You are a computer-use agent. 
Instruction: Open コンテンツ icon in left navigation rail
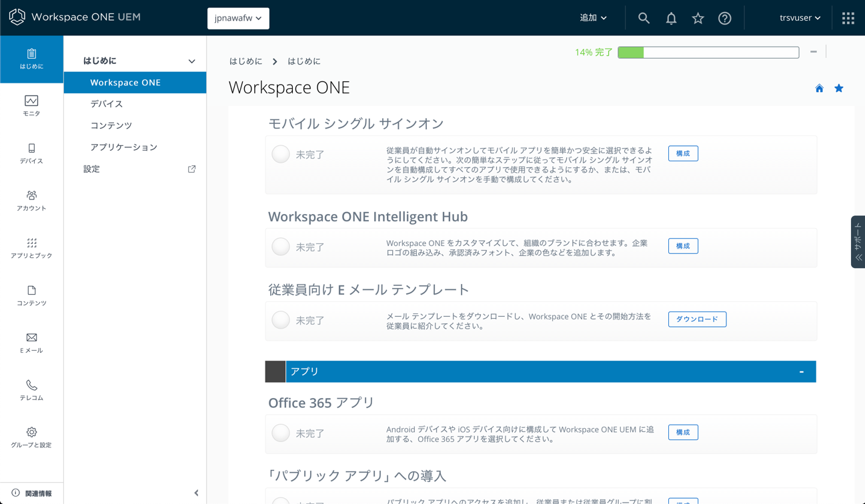31,295
